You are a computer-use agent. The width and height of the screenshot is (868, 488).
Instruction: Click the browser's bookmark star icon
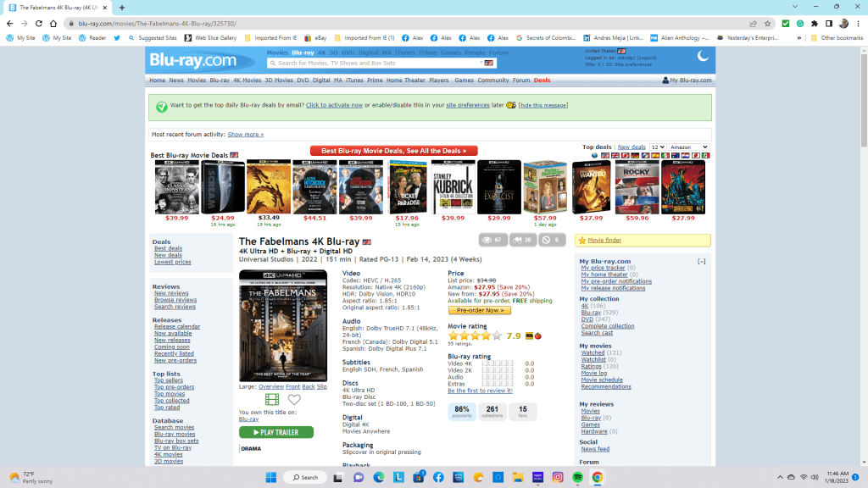click(x=768, y=23)
